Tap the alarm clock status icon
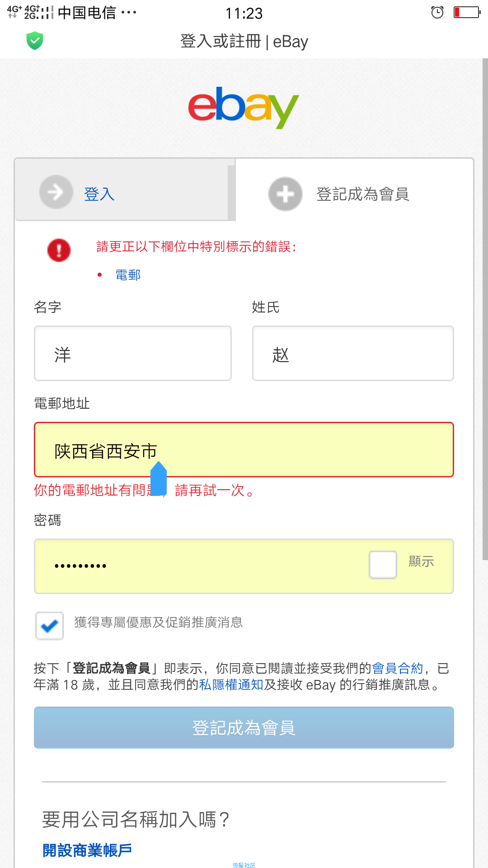 click(437, 12)
